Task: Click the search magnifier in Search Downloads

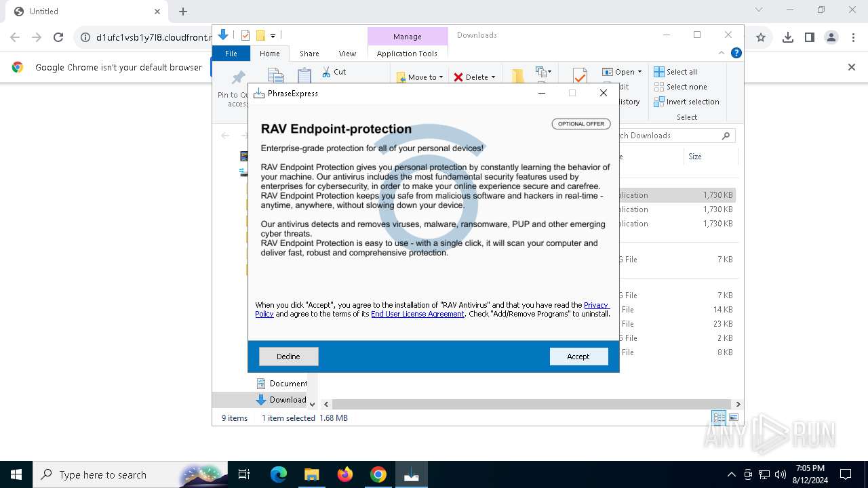Action: pos(726,136)
